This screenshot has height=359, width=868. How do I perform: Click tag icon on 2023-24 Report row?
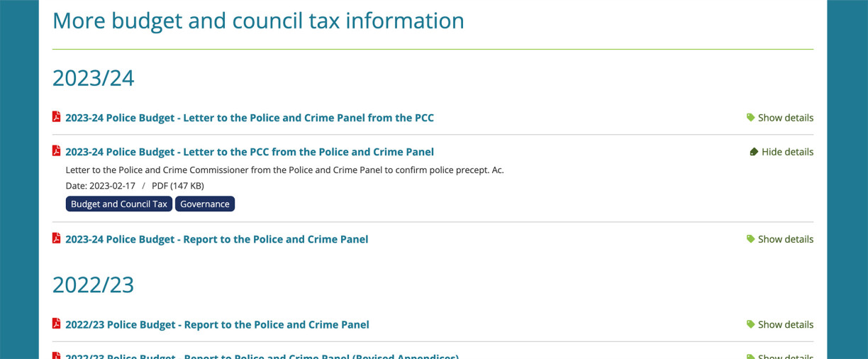[x=750, y=239]
